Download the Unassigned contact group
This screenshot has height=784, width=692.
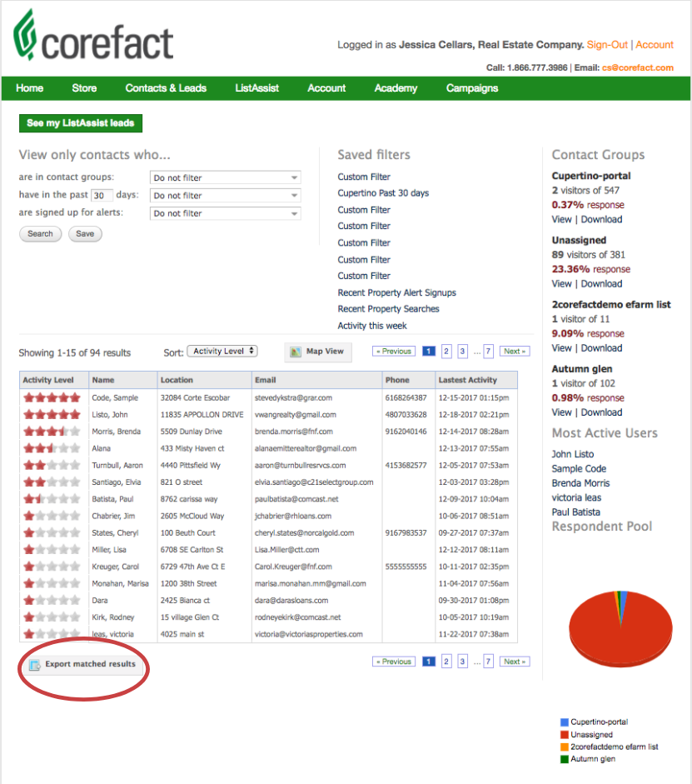pyautogui.click(x=601, y=283)
